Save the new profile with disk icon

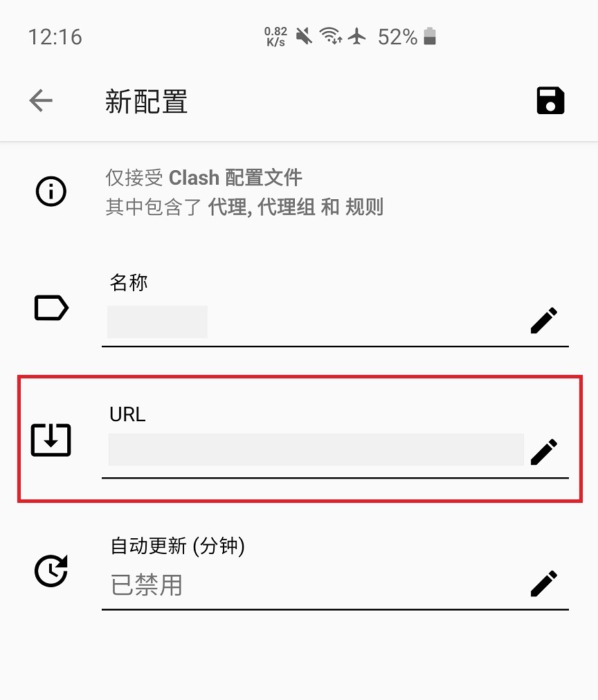click(x=550, y=100)
